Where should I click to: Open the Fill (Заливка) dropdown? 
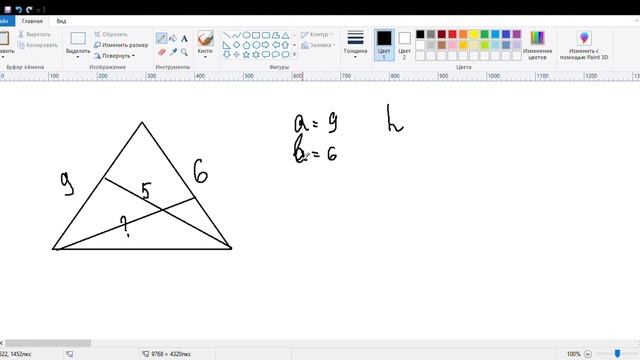click(x=318, y=45)
